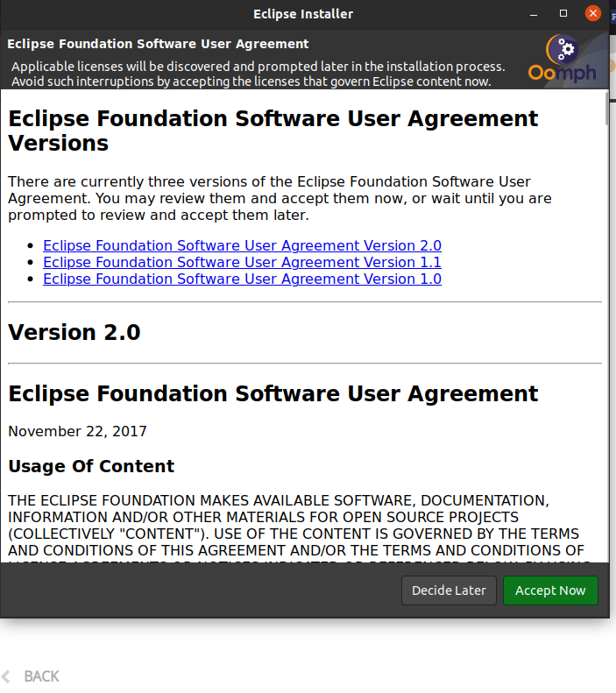Click the 'Usage Of Content' heading
This screenshot has width=616, height=693.
91,466
